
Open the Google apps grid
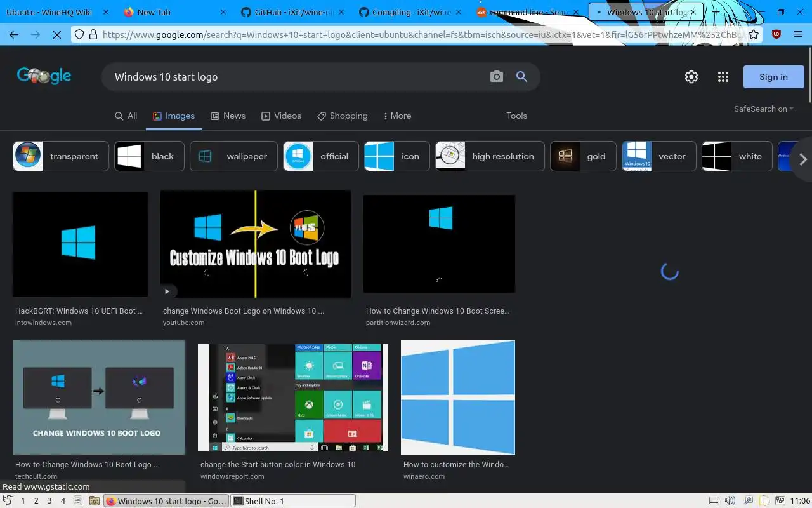723,77
